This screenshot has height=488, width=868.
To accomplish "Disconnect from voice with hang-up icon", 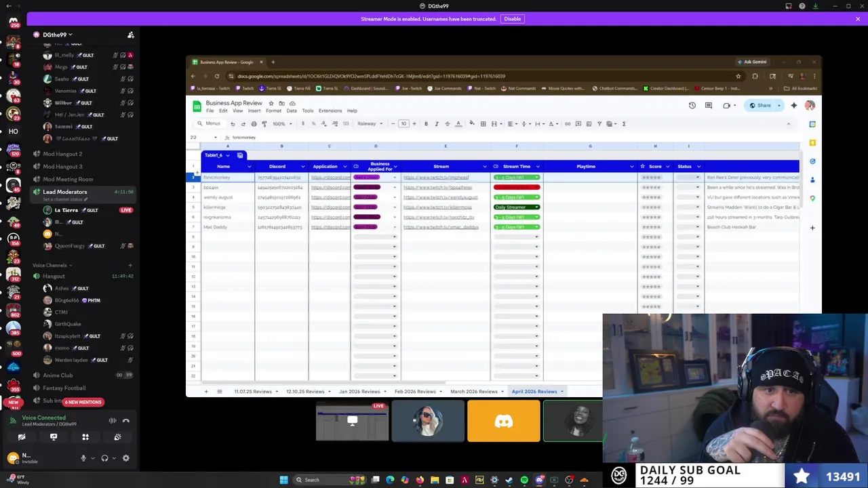I will pos(126,421).
